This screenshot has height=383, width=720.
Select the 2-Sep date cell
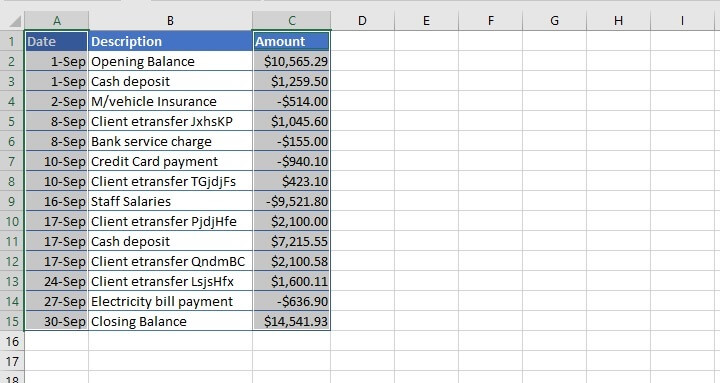[56, 101]
